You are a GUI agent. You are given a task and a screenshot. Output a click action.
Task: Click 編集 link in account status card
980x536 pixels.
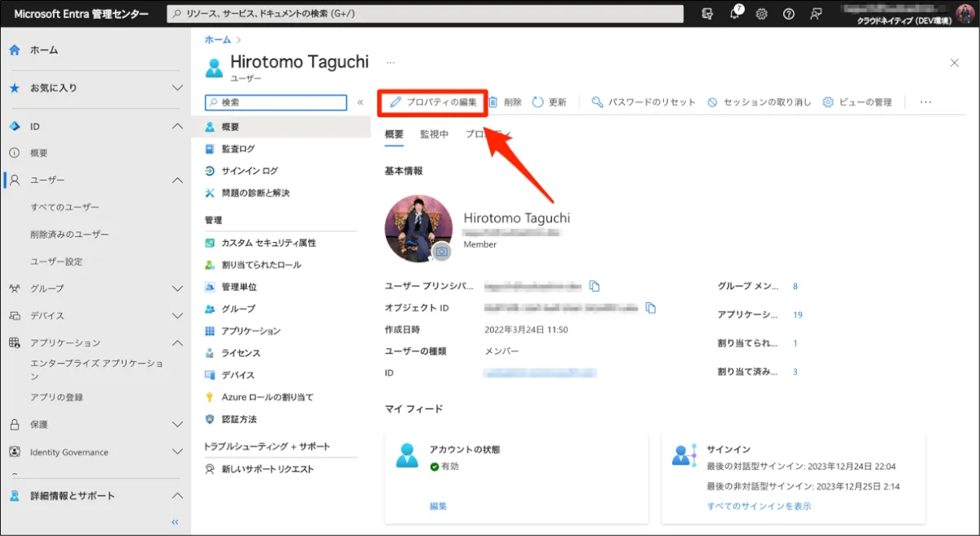pos(439,506)
